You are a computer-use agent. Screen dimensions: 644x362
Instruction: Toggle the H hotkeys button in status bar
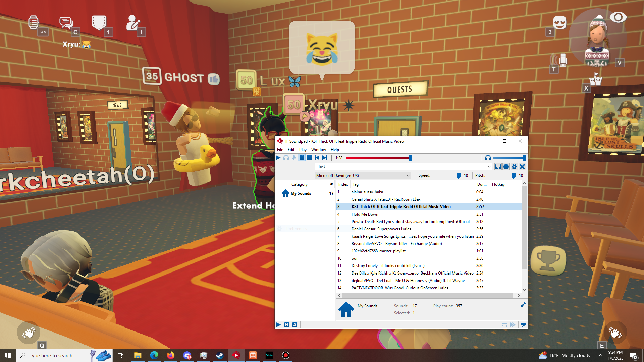click(287, 325)
